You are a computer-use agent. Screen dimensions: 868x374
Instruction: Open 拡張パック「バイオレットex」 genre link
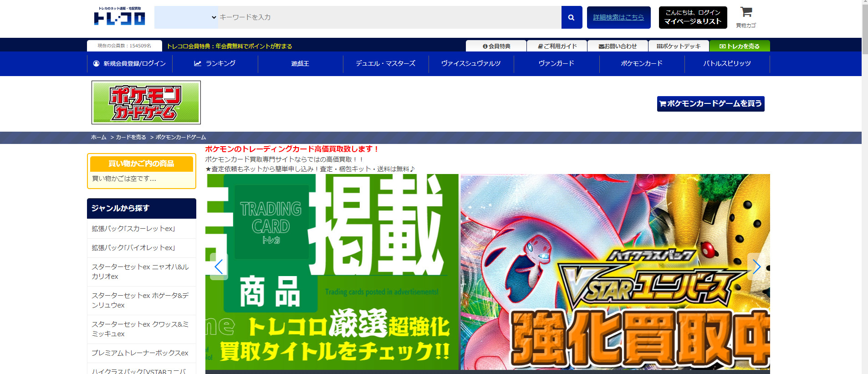(142, 248)
